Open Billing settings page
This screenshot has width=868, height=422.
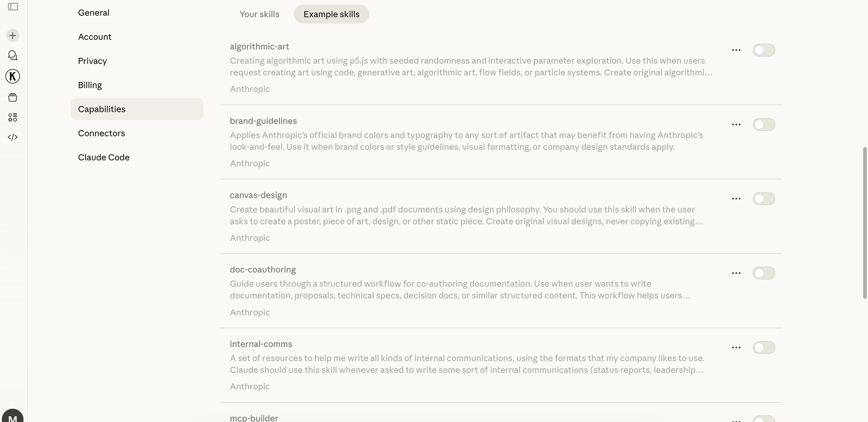click(90, 85)
